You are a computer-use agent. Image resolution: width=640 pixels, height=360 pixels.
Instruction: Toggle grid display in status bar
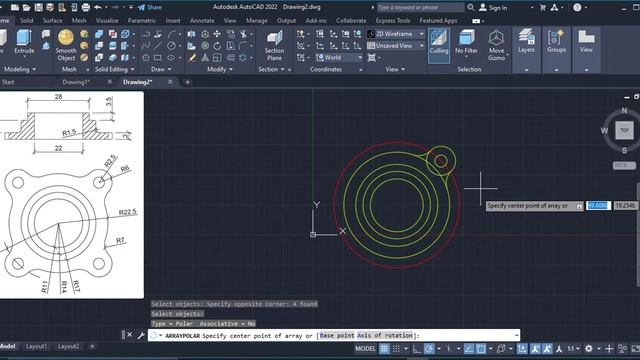[x=384, y=349]
